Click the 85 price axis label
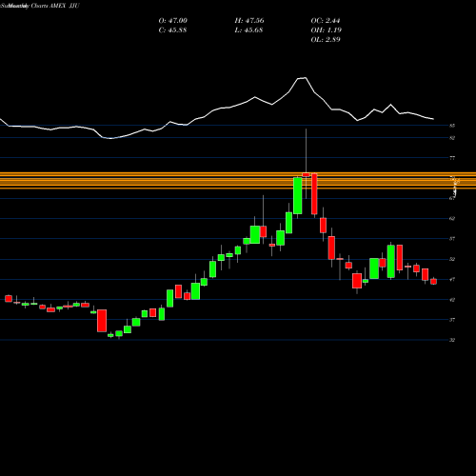This screenshot has height=476, width=476. pos(452,126)
